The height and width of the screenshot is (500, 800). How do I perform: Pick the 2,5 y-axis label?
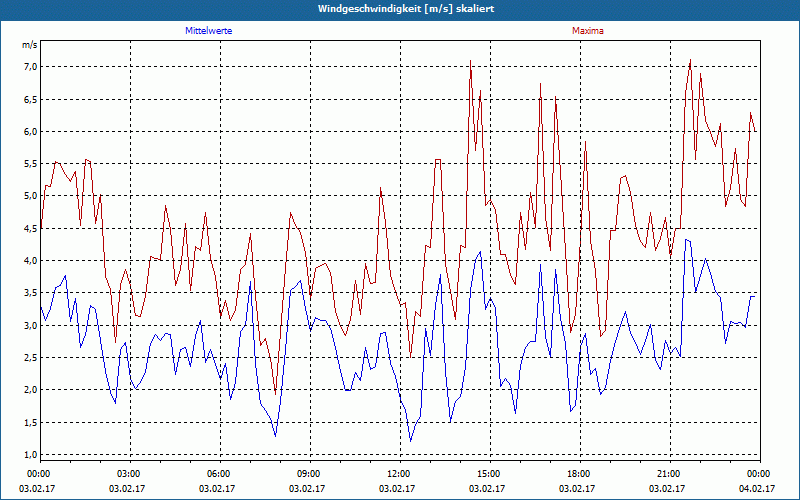[31, 358]
